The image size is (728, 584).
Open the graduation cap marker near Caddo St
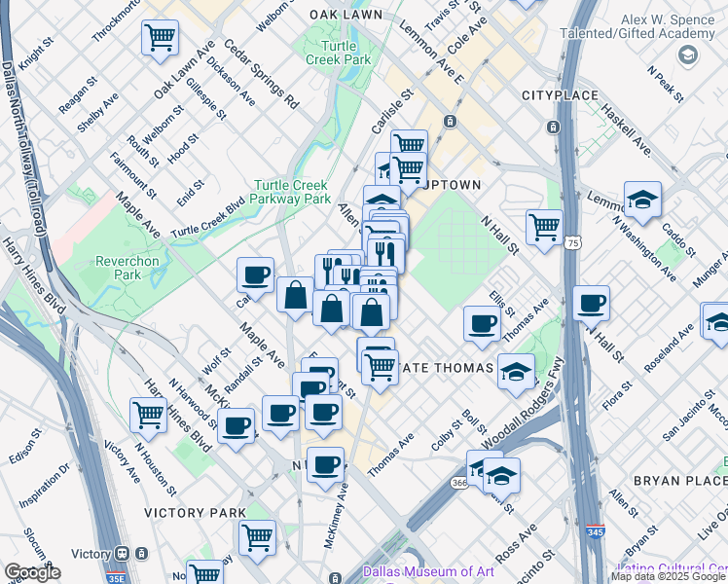pyautogui.click(x=643, y=200)
